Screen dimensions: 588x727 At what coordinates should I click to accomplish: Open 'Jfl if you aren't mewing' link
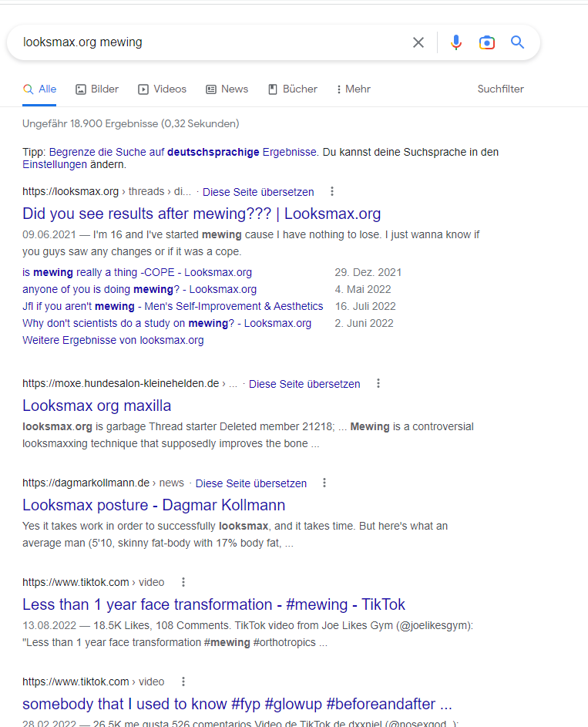(x=173, y=307)
